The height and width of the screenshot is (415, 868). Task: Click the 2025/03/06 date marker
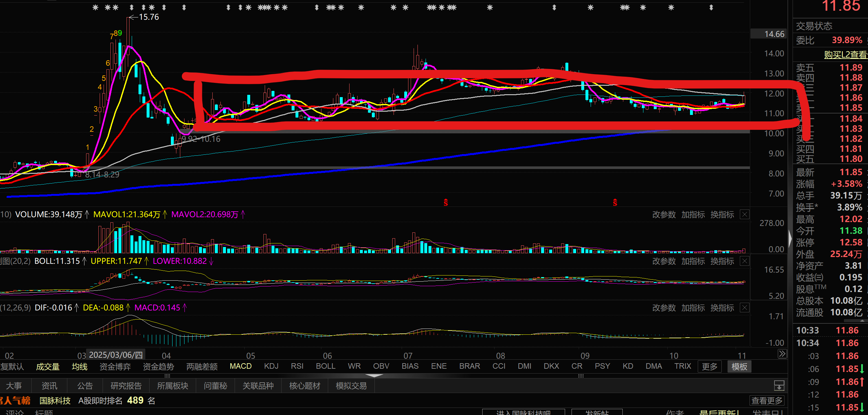pos(116,355)
